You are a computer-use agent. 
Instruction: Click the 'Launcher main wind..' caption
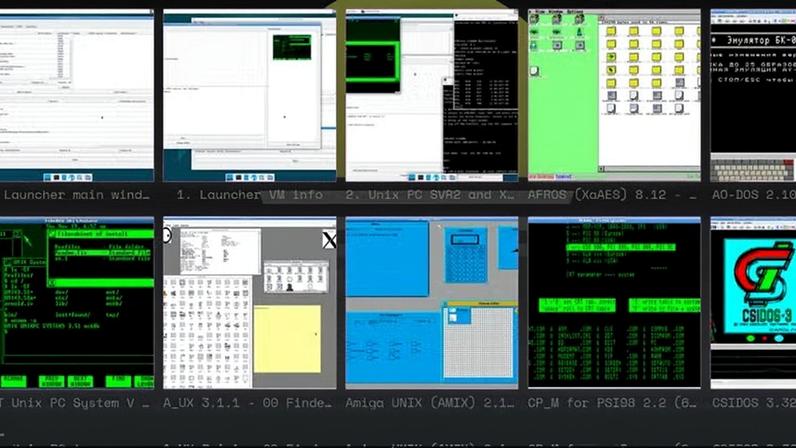[x=76, y=195]
